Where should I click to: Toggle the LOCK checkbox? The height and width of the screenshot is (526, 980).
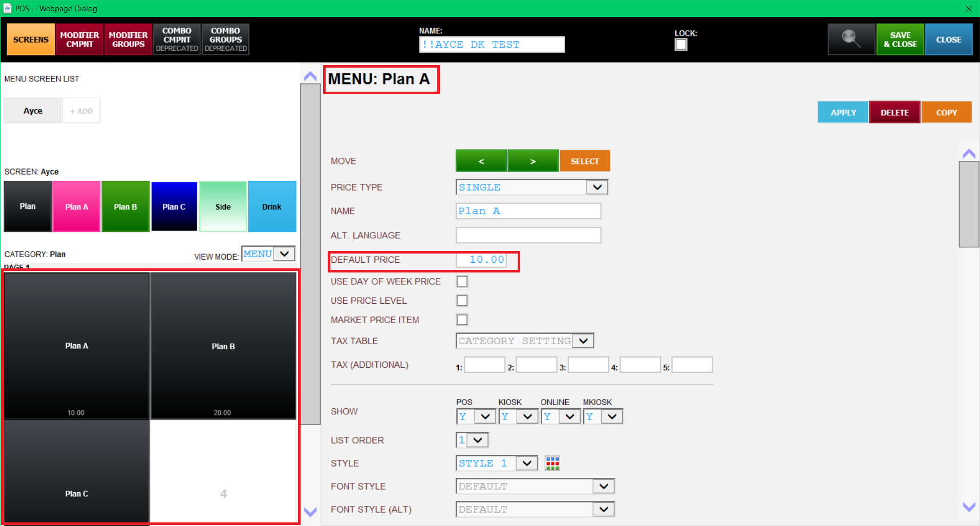click(681, 45)
